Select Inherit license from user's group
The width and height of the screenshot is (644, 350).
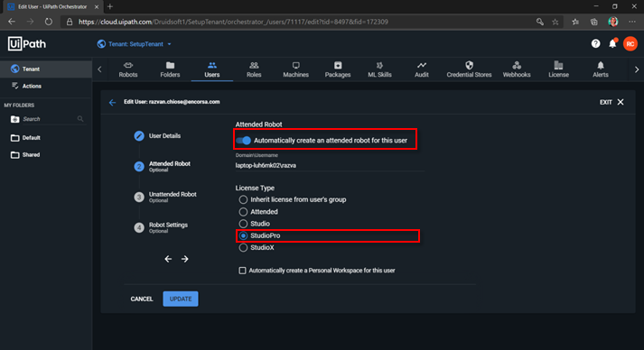coord(243,199)
